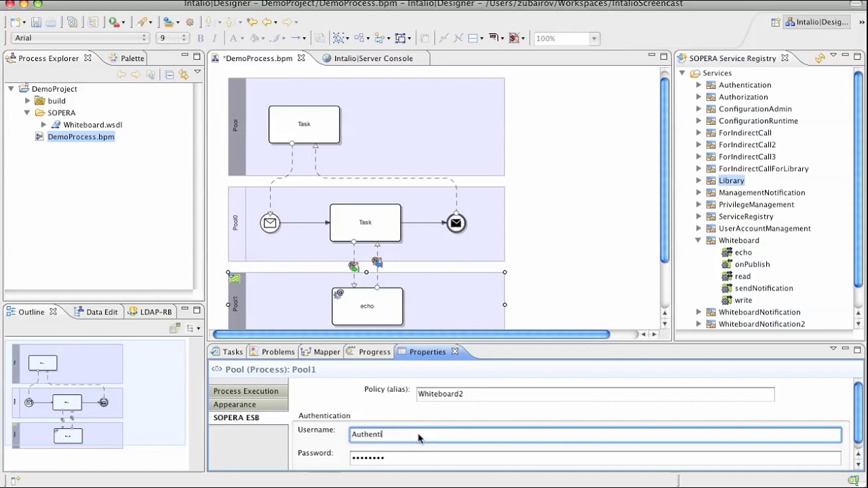Close the Properties tab
Viewport: 868px width, 488px height.
(x=455, y=352)
